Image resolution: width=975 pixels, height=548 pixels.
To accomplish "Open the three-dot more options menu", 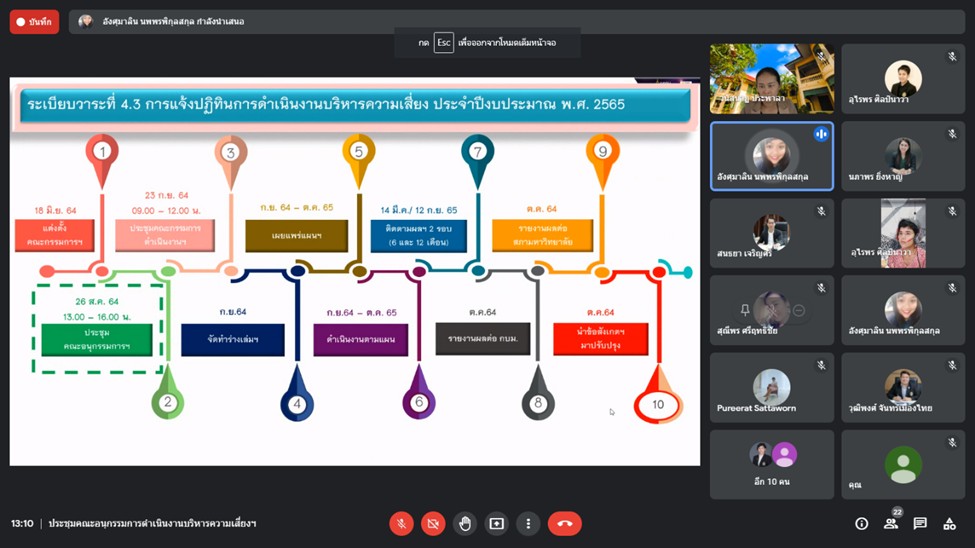I will 528,524.
